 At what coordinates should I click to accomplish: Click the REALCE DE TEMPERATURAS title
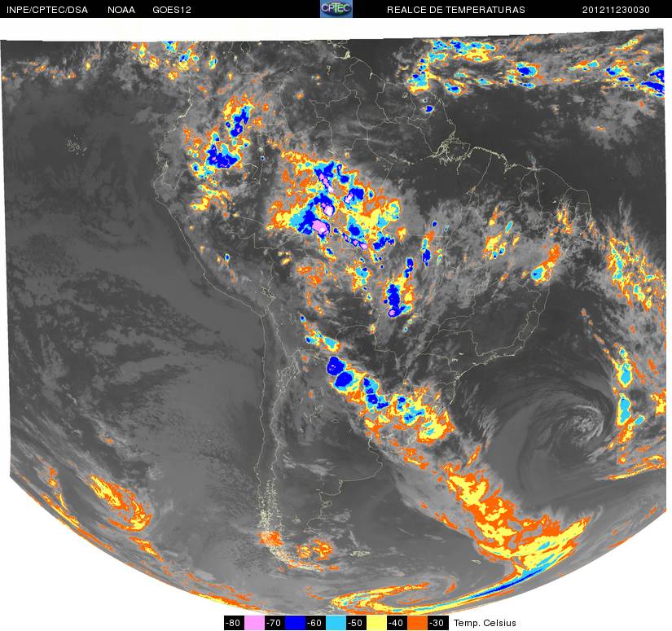[x=456, y=10]
